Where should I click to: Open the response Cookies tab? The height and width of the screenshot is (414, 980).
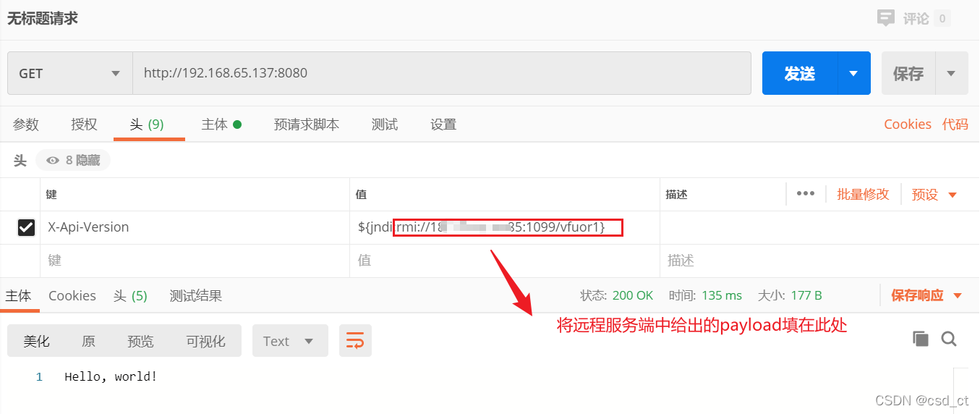pyautogui.click(x=72, y=295)
